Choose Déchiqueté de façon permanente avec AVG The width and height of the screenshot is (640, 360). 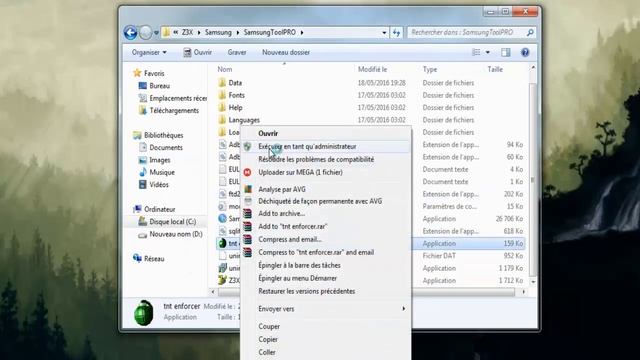click(x=326, y=201)
